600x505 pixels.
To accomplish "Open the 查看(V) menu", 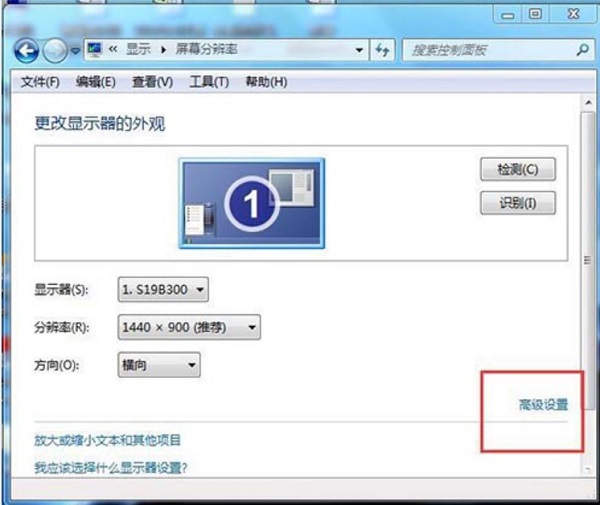I will tap(152, 81).
